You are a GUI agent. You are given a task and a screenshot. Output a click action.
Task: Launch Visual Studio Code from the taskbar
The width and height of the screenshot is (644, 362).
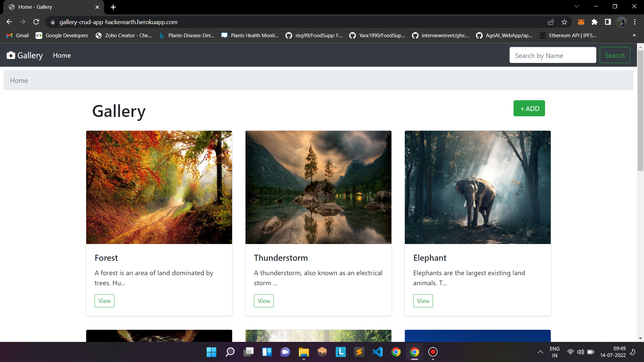tap(378, 352)
